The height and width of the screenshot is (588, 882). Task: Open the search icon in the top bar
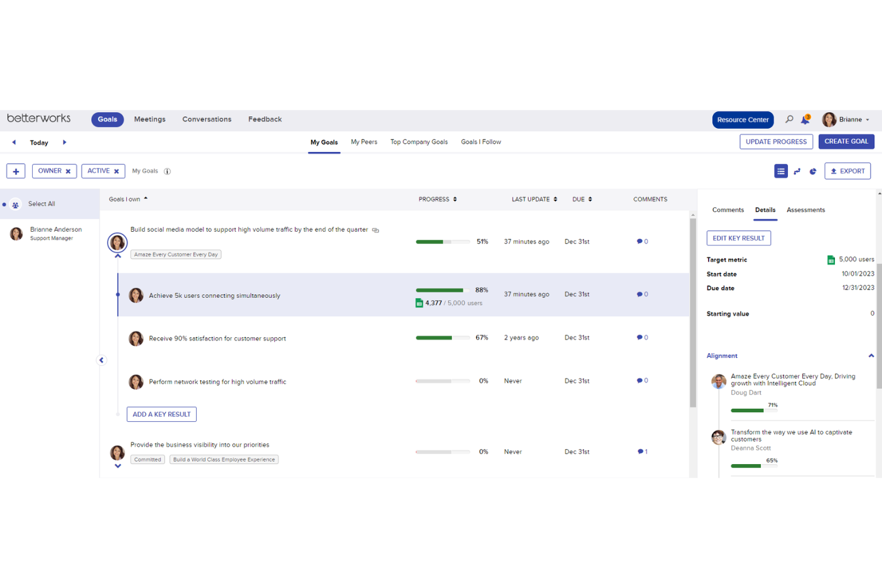pyautogui.click(x=789, y=119)
